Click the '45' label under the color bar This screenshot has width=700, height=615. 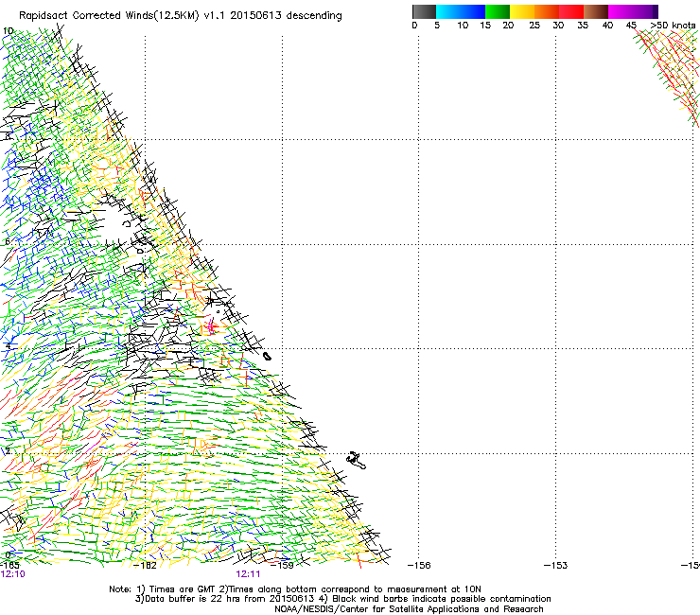point(631,25)
